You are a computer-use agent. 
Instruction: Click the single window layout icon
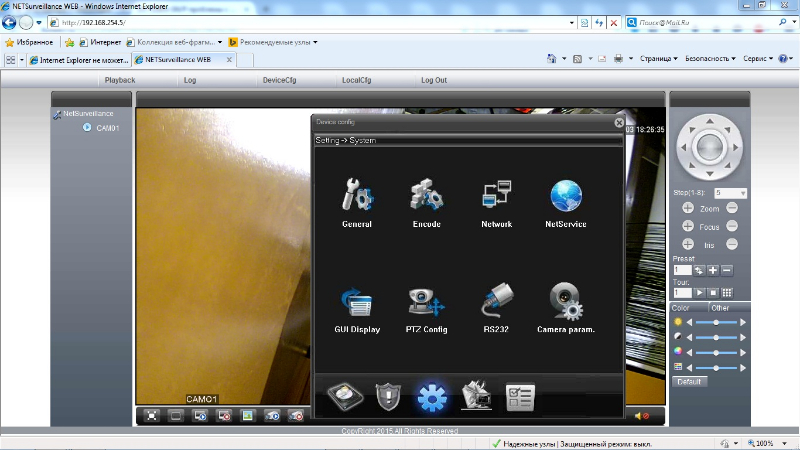176,416
